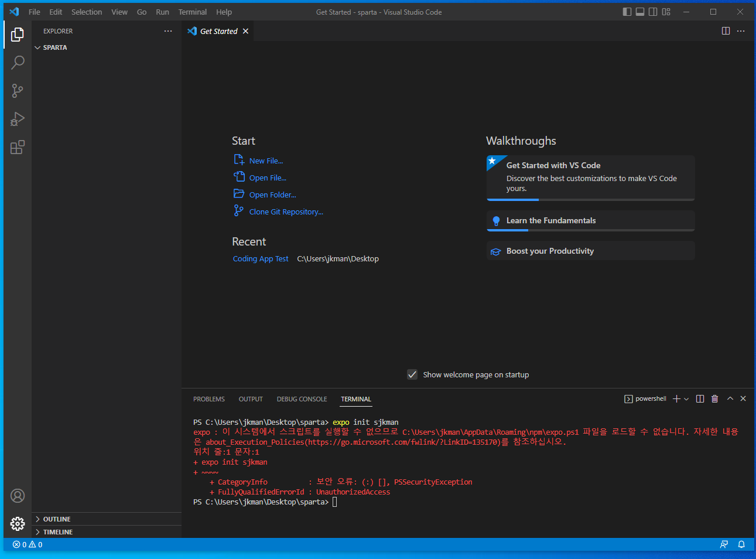The height and width of the screenshot is (559, 756).
Task: Click the errors and warnings status indicator
Action: point(28,544)
